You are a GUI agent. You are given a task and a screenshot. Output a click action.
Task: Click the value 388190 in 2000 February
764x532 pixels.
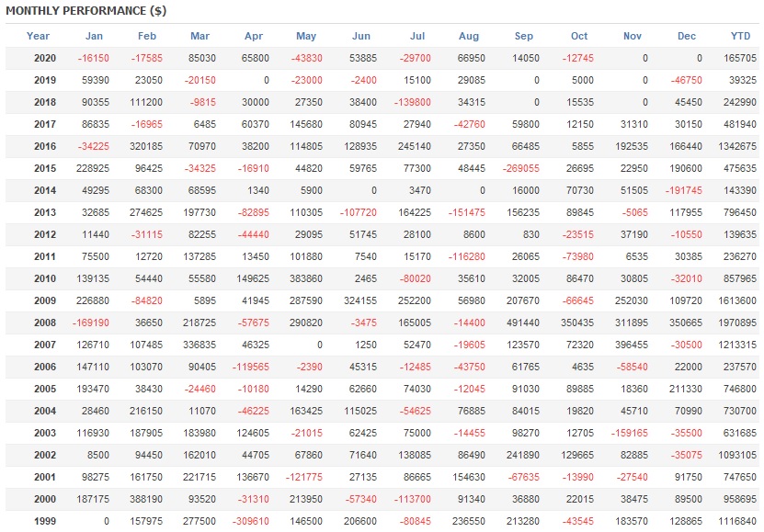[x=146, y=500]
